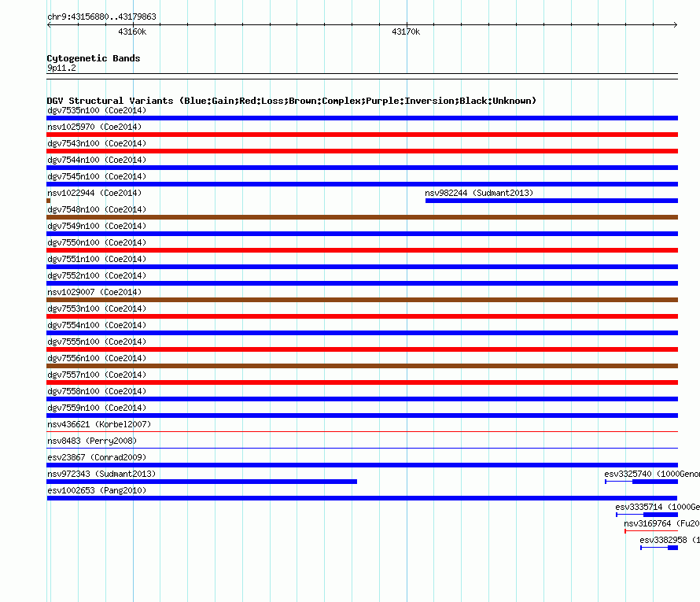700x602 pixels.
Task: Click the thin red line of nsv436621
Action: (x=362, y=432)
